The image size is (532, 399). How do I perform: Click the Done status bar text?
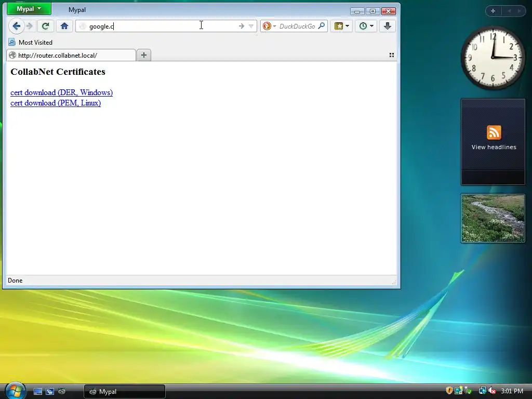(15, 281)
